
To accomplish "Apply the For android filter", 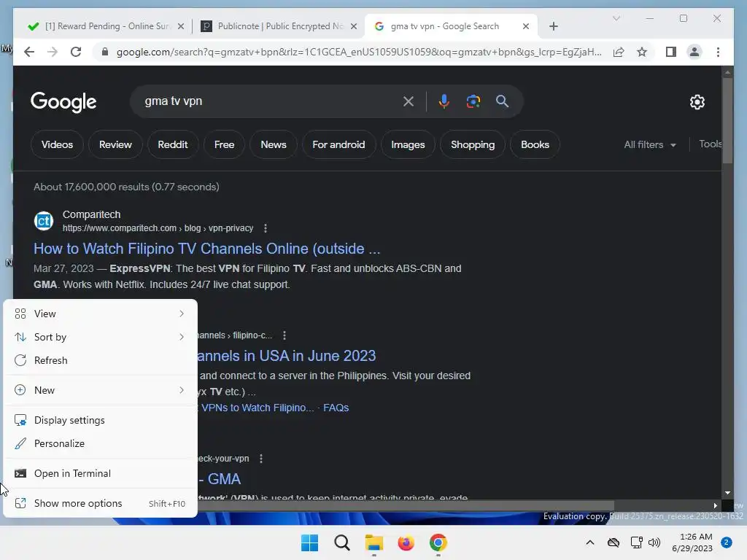I will (338, 145).
